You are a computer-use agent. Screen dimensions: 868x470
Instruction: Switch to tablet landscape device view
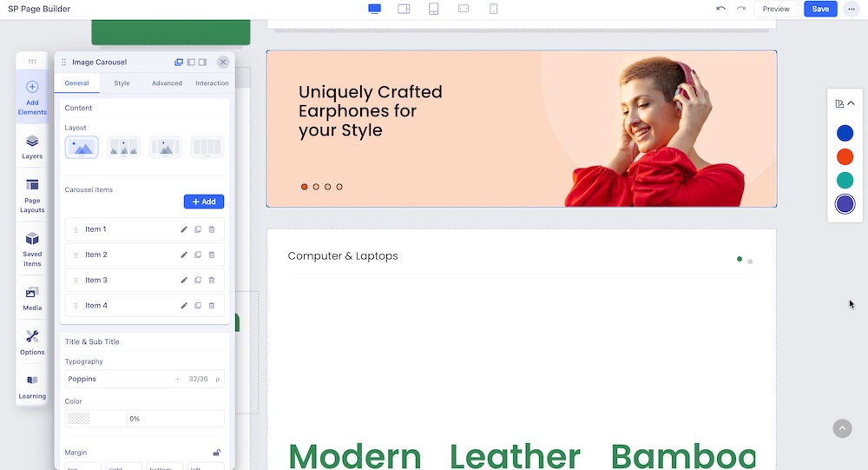[x=404, y=9]
